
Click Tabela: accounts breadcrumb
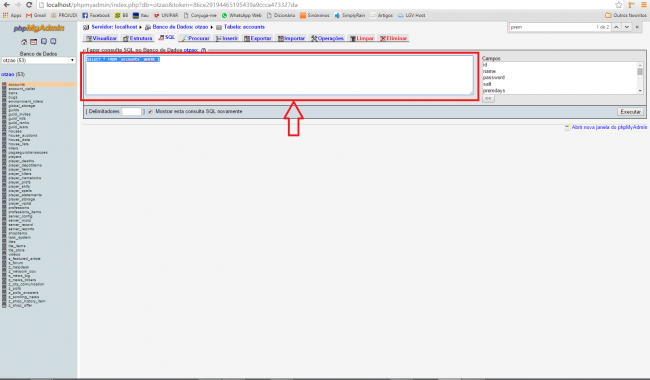click(244, 27)
